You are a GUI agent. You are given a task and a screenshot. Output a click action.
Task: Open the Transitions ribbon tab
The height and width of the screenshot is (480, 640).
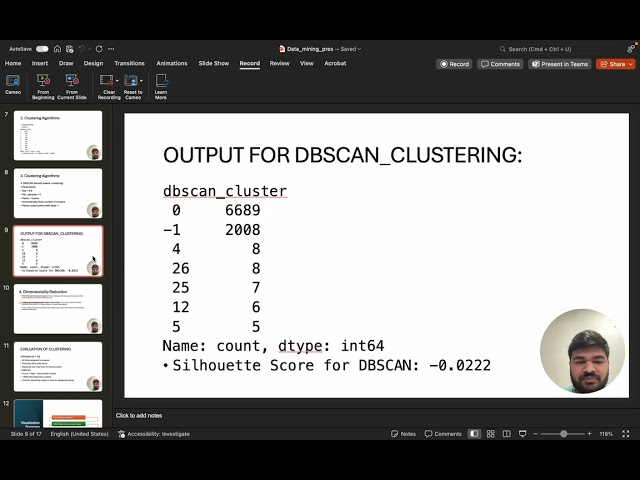click(x=129, y=63)
